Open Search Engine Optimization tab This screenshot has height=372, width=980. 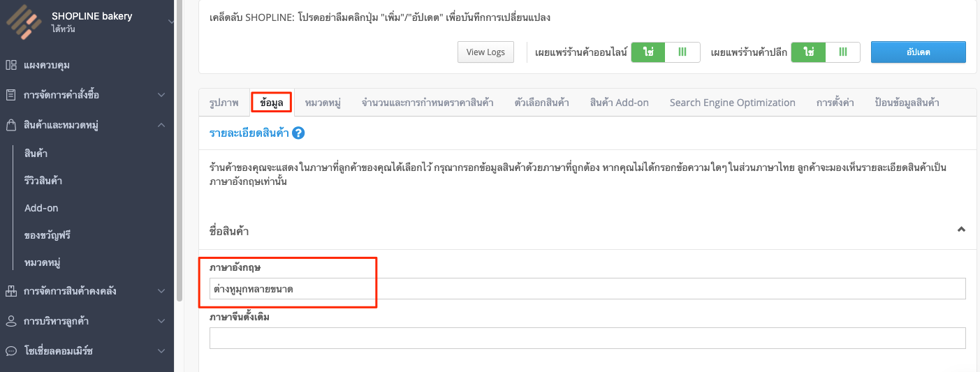732,103
